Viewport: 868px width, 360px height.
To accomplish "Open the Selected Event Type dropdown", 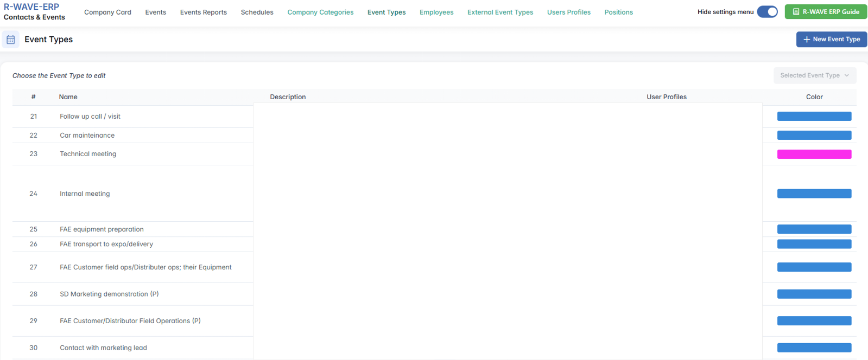I will point(814,75).
